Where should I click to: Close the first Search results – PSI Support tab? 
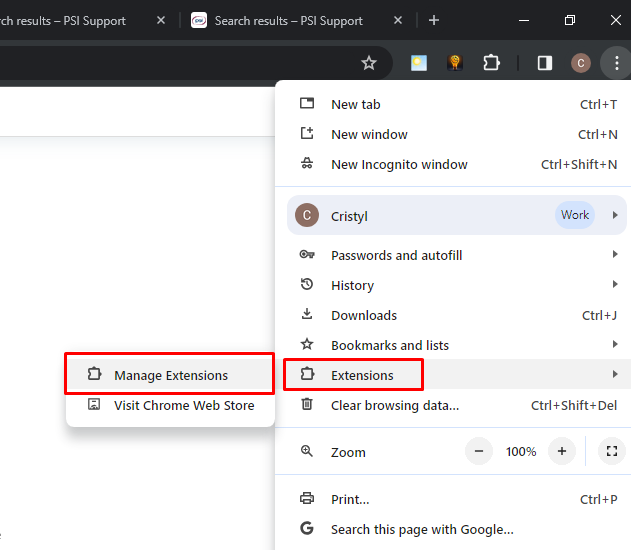pyautogui.click(x=161, y=20)
